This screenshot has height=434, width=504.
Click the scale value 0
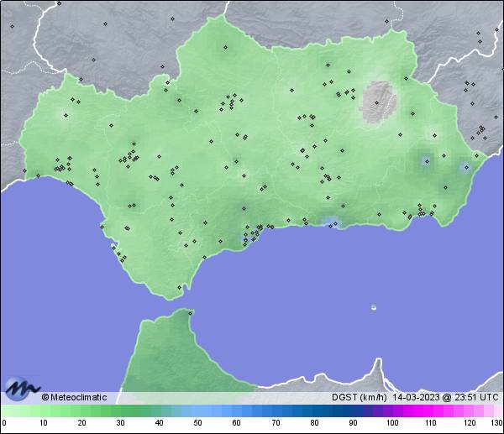point(4,422)
